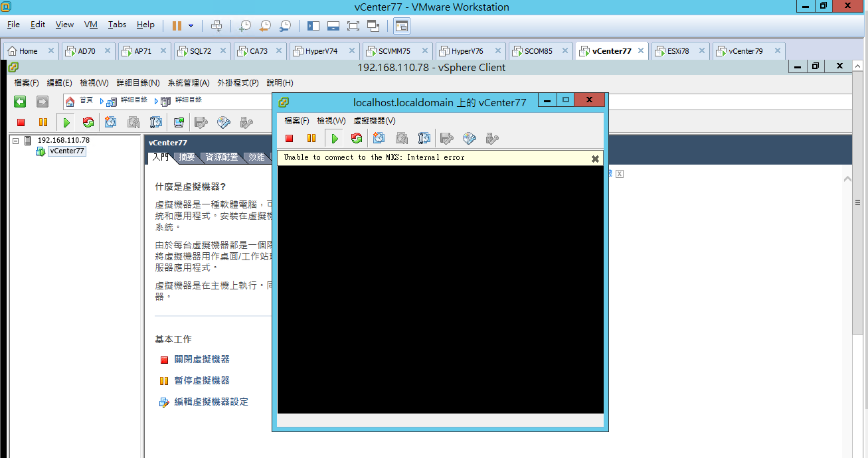This screenshot has height=458, width=868.
Task: Switch to Unity mode via Workstation toolbar
Action: click(x=373, y=25)
